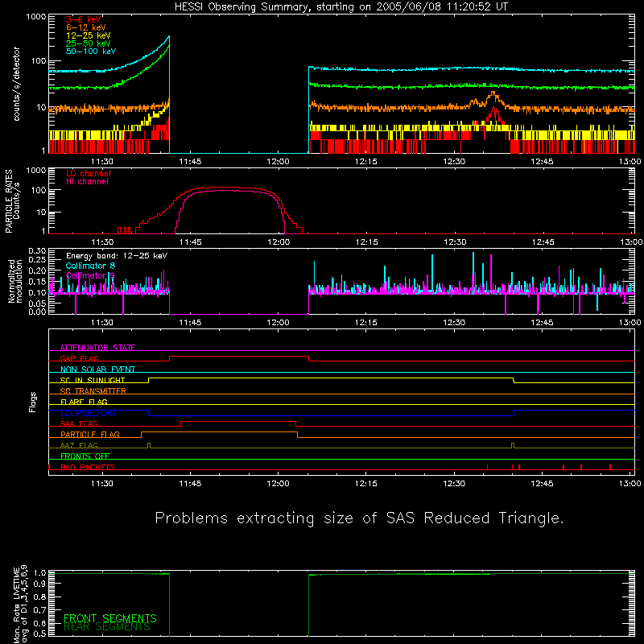The width and height of the screenshot is (644, 644).
Task: Select the Collimator 9 legend label
Action: click(x=90, y=275)
